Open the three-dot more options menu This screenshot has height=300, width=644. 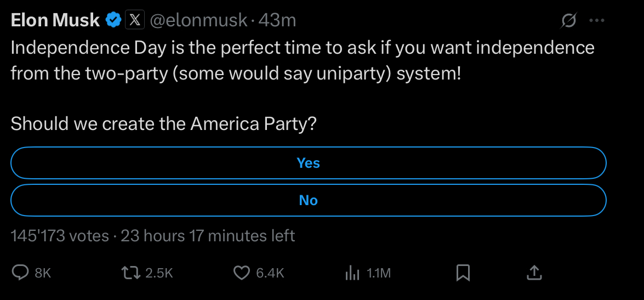click(596, 21)
